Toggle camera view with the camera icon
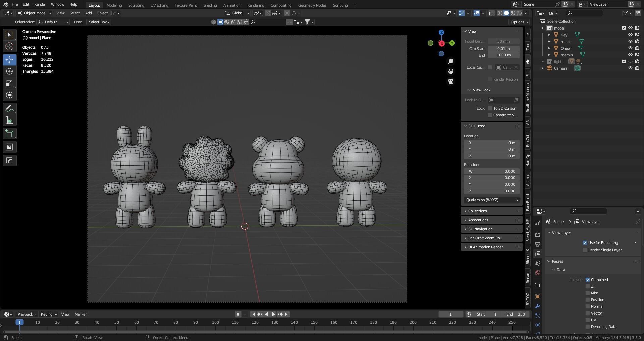The width and height of the screenshot is (644, 341). (x=451, y=81)
